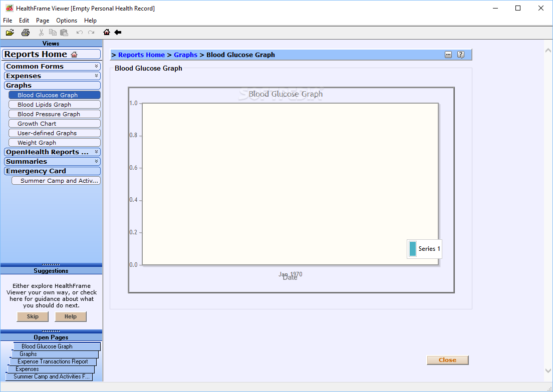Click the scroll down arrow on right scrollbar

(x=548, y=370)
